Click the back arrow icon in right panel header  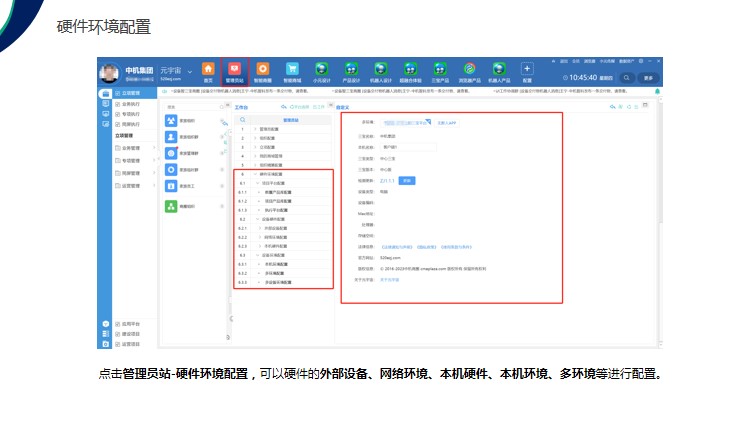pyautogui.click(x=613, y=107)
